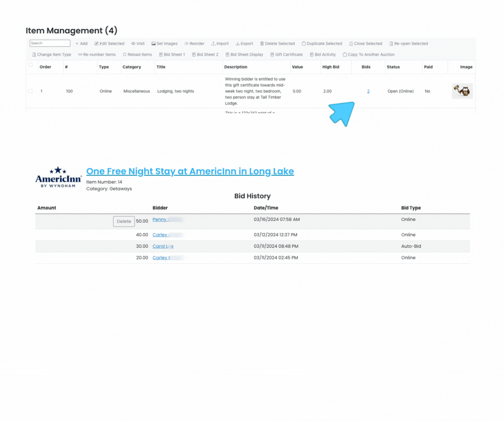Click the AmericInn by Wyndham logo
The image size is (504, 422).
pos(59,177)
